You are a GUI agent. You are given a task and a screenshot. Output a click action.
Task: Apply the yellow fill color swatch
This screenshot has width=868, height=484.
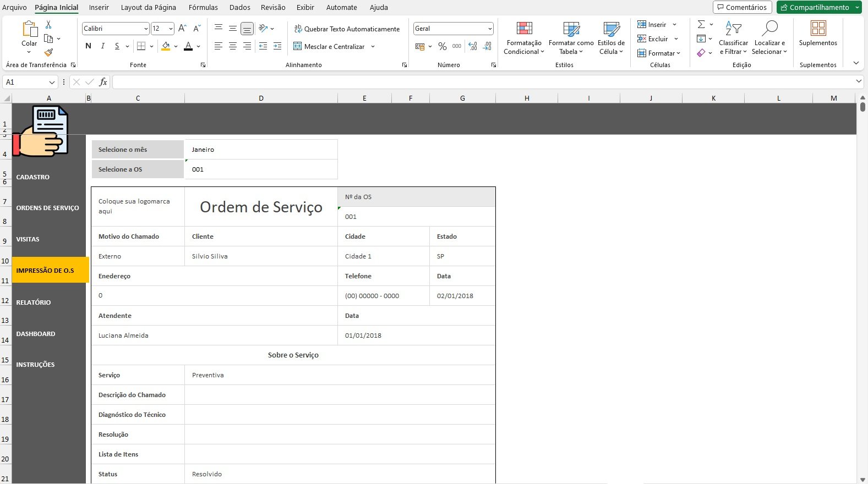click(x=166, y=47)
